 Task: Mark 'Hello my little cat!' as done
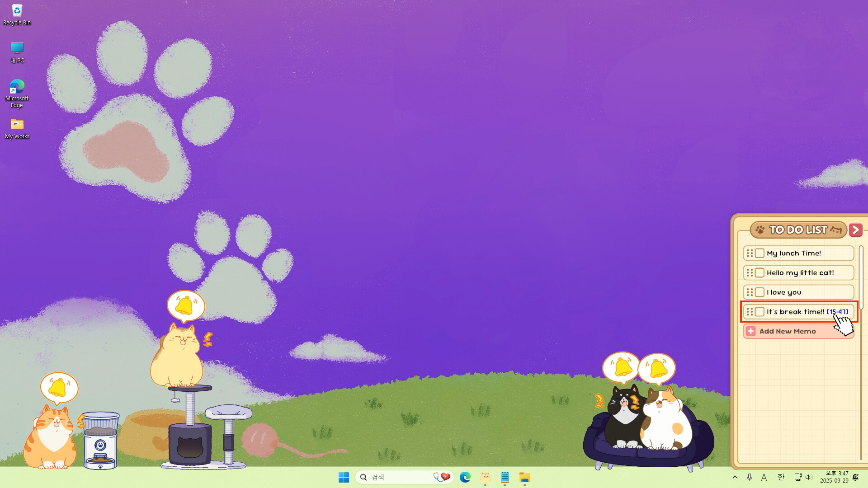pos(760,272)
